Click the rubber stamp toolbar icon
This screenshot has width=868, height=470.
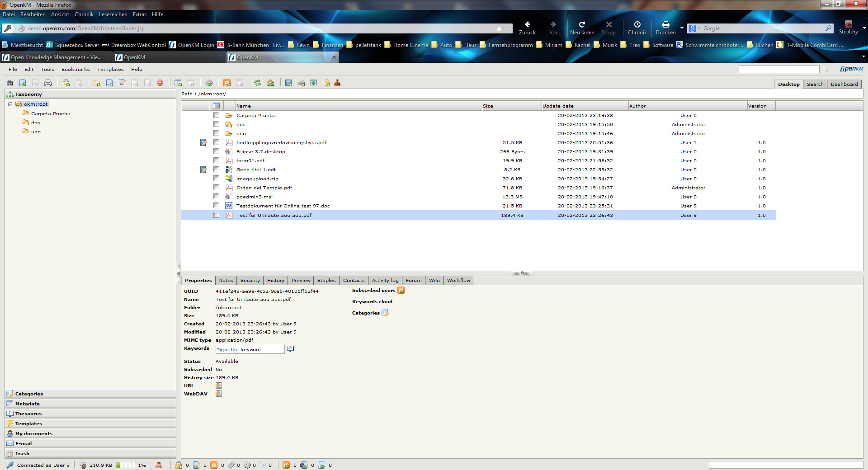click(x=337, y=83)
